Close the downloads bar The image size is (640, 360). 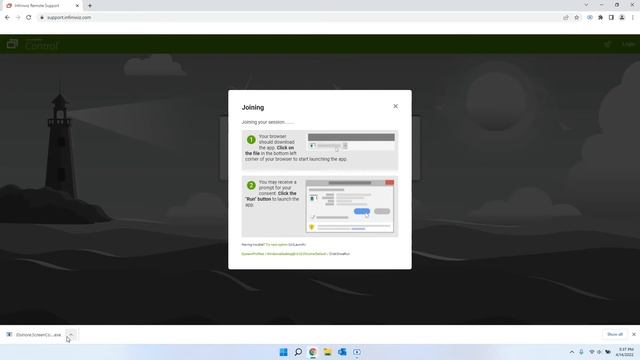coord(633,334)
